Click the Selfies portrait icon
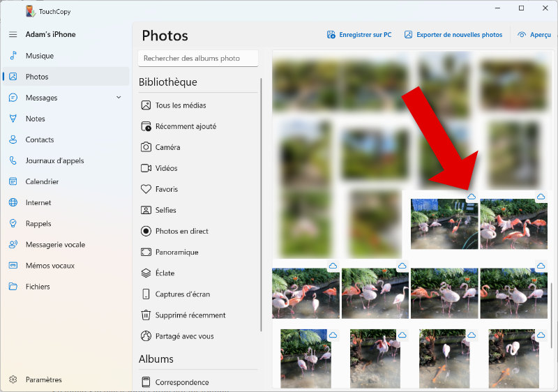 (x=146, y=210)
